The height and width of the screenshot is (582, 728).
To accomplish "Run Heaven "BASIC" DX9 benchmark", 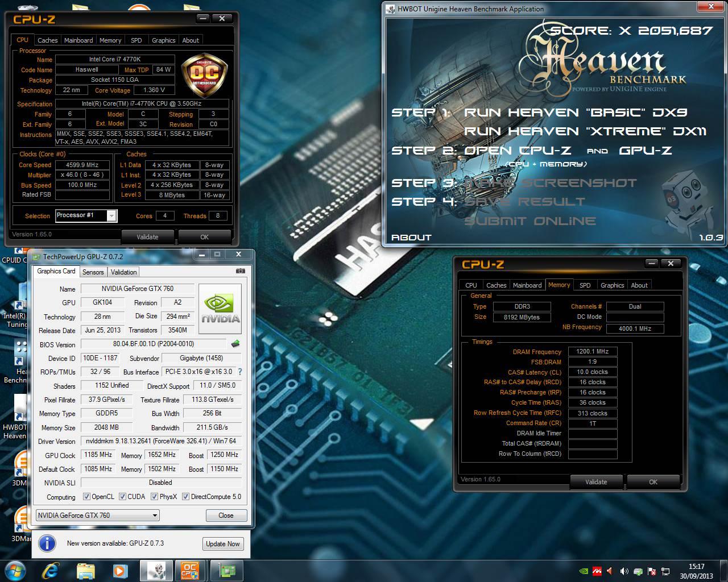I will [x=576, y=113].
